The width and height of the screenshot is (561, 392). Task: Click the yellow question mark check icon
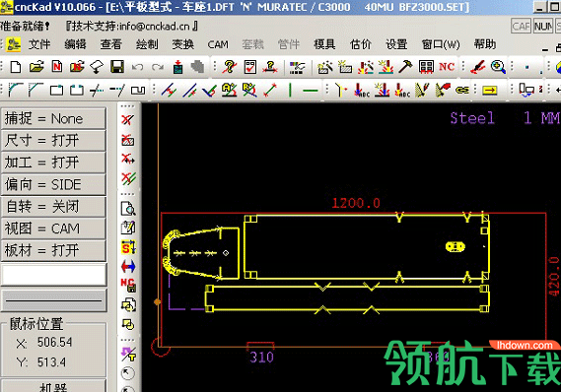pos(230,67)
